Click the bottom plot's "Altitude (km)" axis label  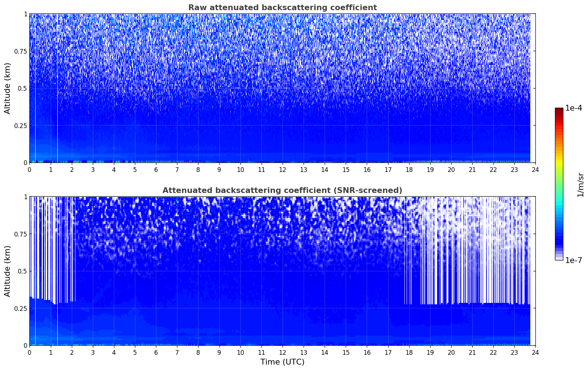[x=8, y=271]
